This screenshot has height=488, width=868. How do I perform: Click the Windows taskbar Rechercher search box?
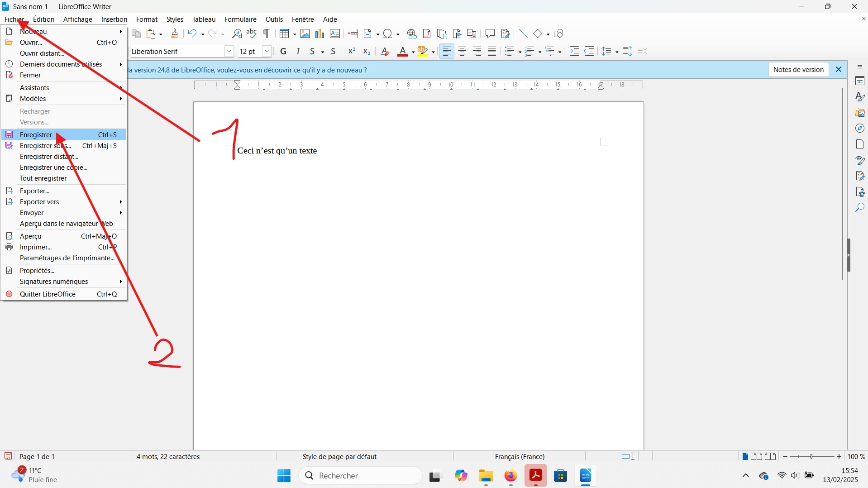(x=361, y=476)
